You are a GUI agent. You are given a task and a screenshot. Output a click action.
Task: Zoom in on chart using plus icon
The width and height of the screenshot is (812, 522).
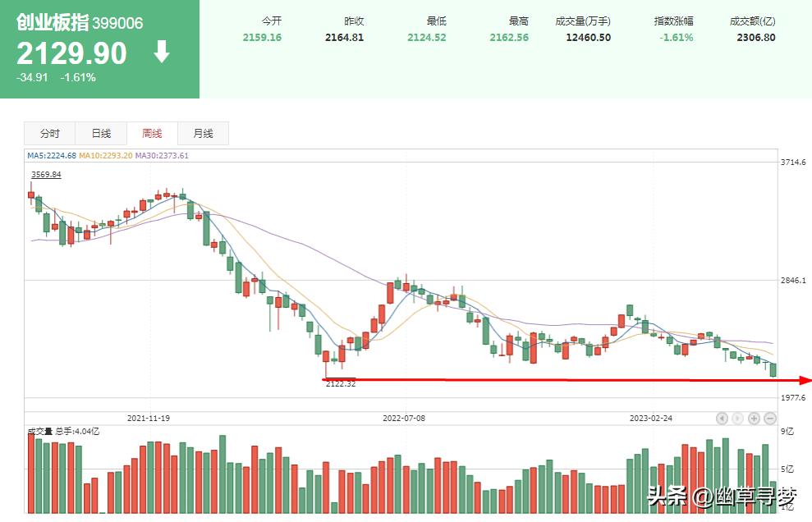tap(754, 419)
